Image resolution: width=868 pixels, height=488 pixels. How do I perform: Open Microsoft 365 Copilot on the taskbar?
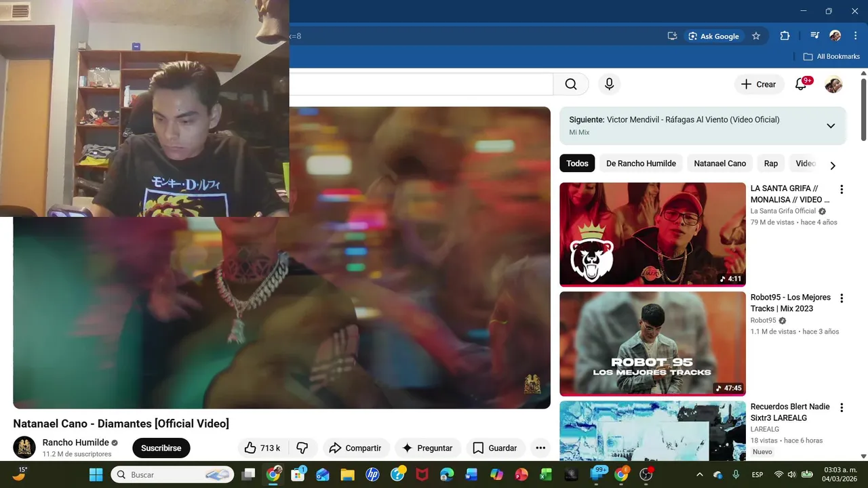point(496,474)
